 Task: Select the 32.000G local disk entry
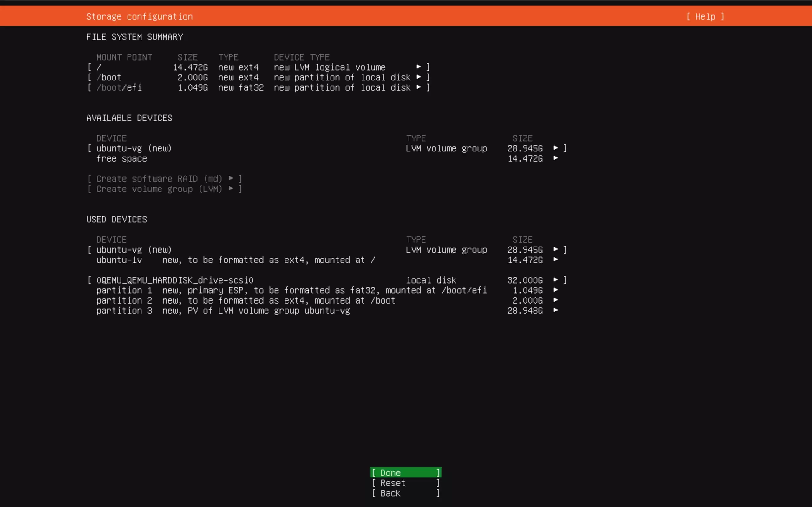175,280
